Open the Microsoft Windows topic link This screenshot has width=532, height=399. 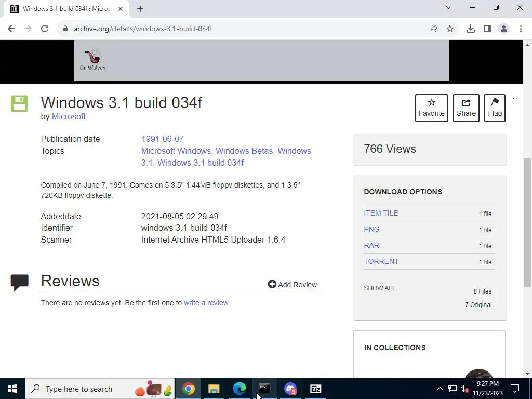tap(176, 151)
